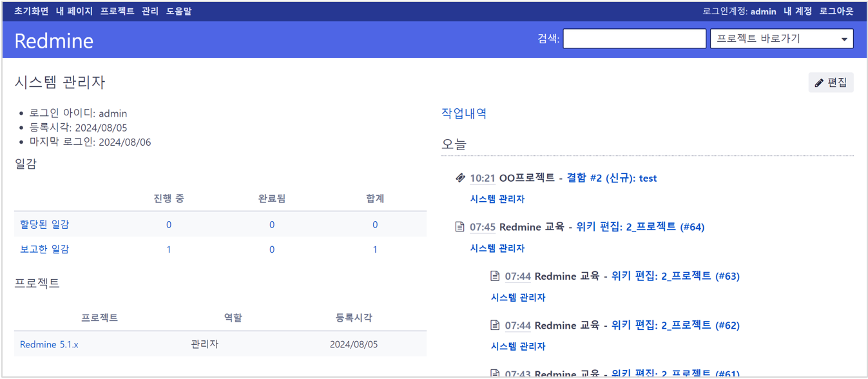The image size is (868, 379).
Task: Click the wiki page icon for edit #63
Action: 495,276
